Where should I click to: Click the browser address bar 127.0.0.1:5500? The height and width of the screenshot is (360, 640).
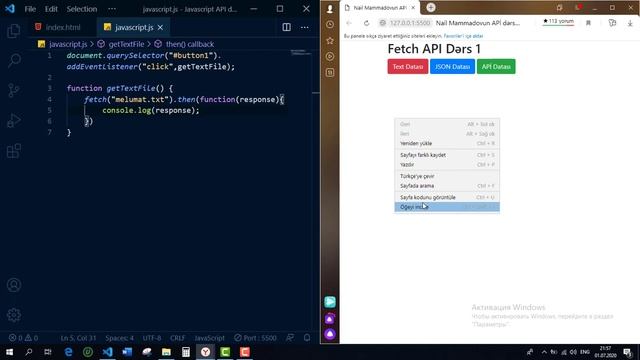tap(410, 23)
